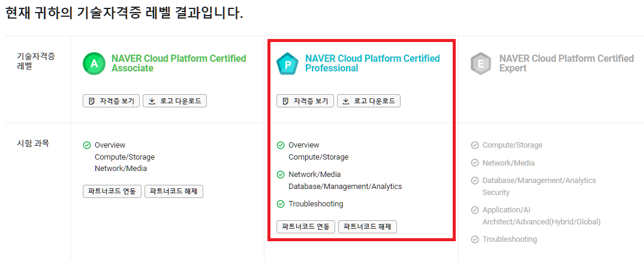The height and width of the screenshot is (261, 644).
Task: Open the Associate '자격증 보기' certificate button
Action: (x=112, y=101)
